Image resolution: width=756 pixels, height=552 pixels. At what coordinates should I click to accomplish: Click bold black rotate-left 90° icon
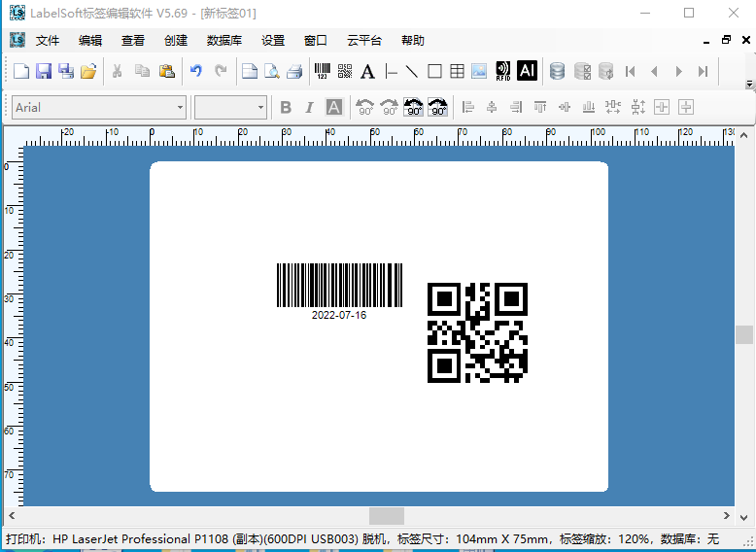(413, 107)
